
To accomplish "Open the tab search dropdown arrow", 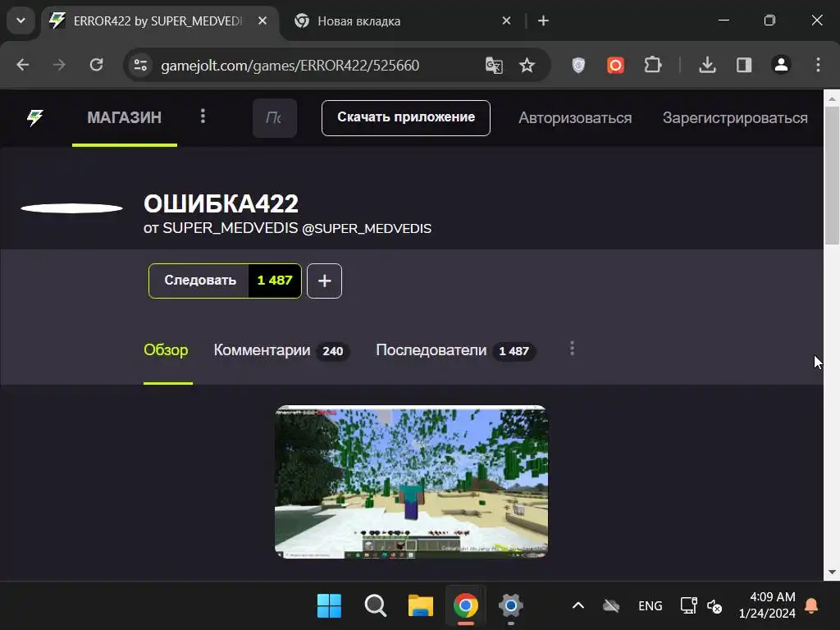I will tap(21, 21).
